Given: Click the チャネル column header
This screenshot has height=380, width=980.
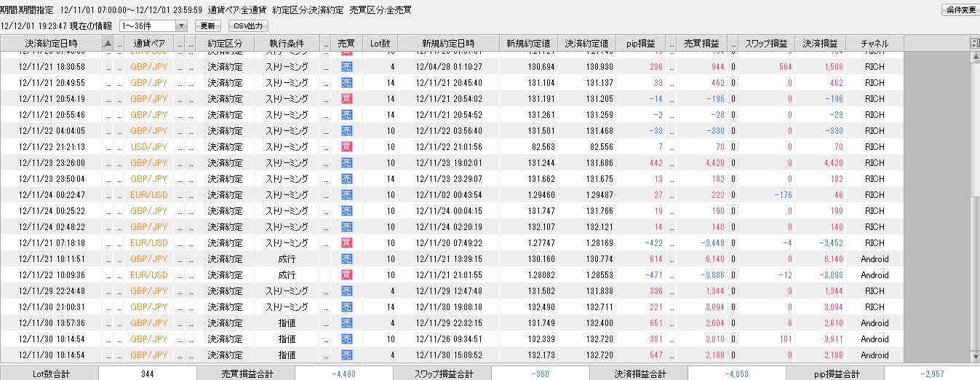Looking at the screenshot, I should click(874, 44).
